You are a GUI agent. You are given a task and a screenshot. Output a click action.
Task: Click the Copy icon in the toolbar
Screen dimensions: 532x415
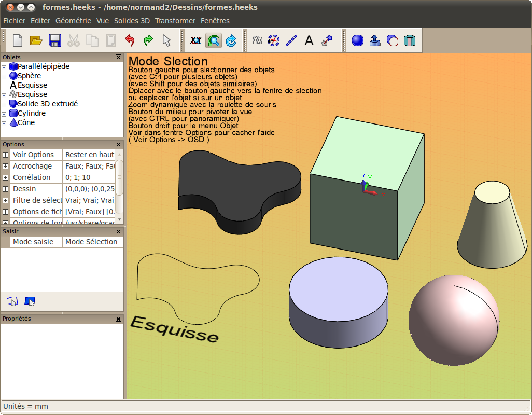(x=92, y=40)
